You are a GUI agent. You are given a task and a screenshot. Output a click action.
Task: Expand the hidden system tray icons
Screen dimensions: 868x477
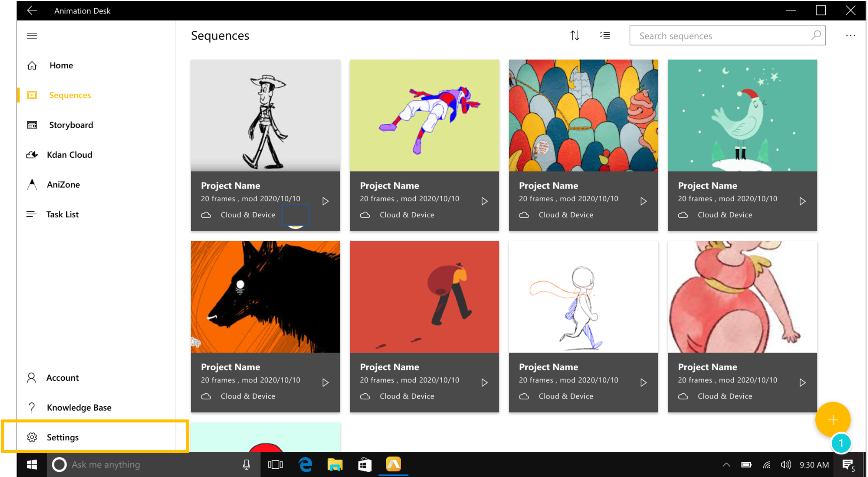[x=726, y=465]
